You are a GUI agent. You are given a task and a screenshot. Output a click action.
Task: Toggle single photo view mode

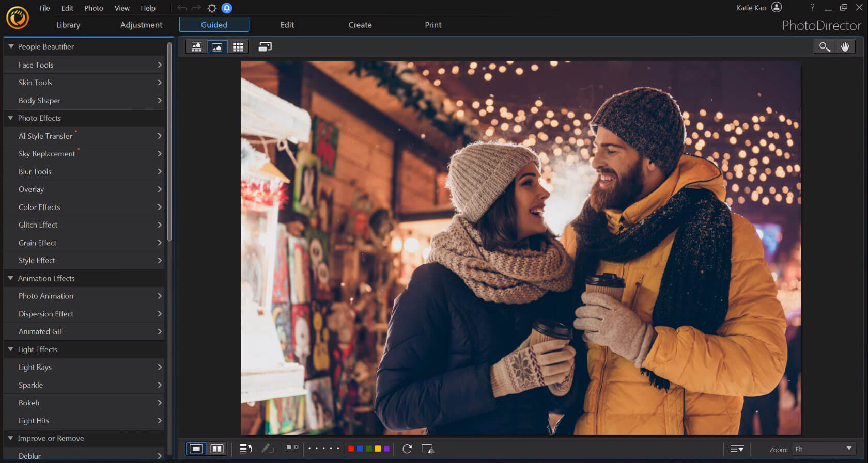click(x=196, y=449)
